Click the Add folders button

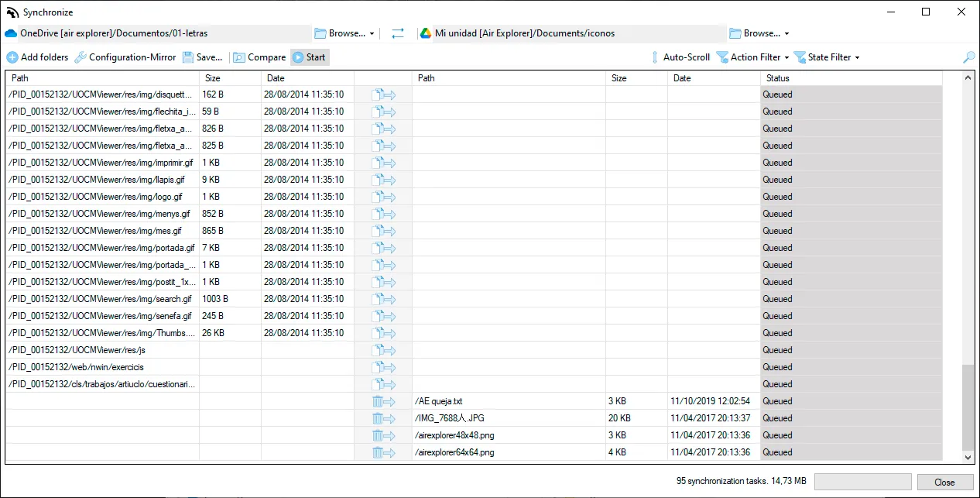click(37, 57)
